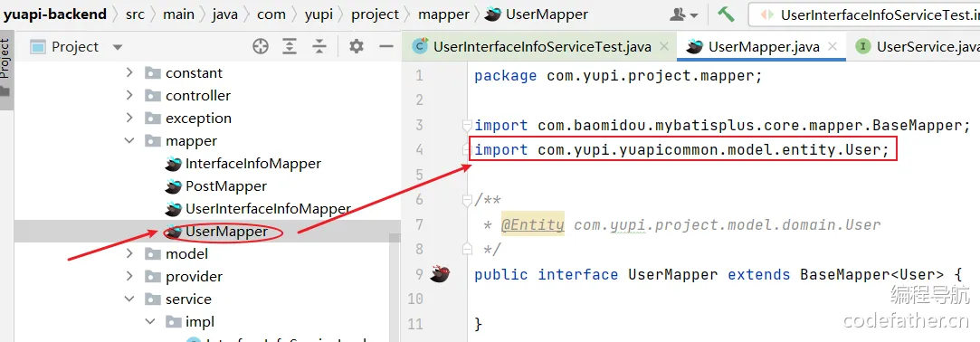This screenshot has width=980, height=342.
Task: Click yupi in the breadcrumb path
Action: point(319,14)
